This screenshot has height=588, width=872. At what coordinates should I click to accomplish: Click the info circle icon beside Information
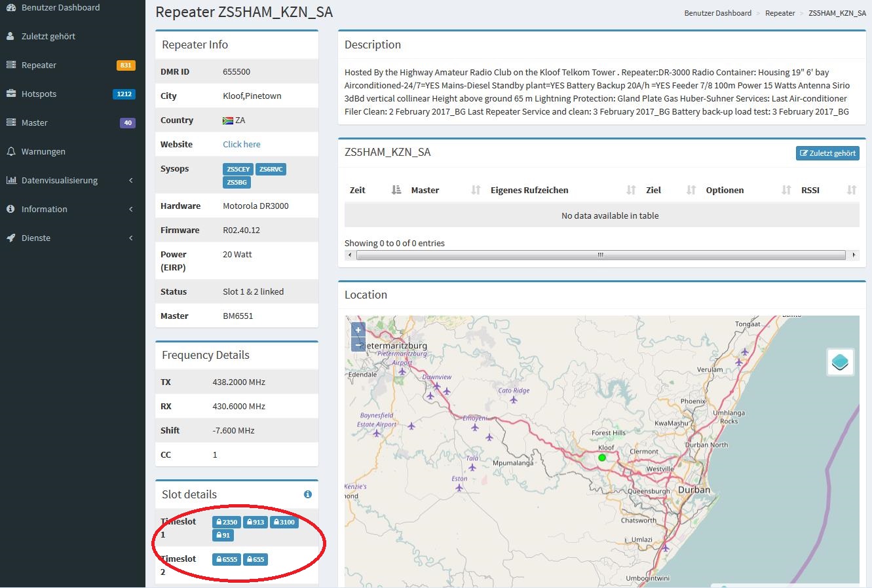tap(10, 209)
